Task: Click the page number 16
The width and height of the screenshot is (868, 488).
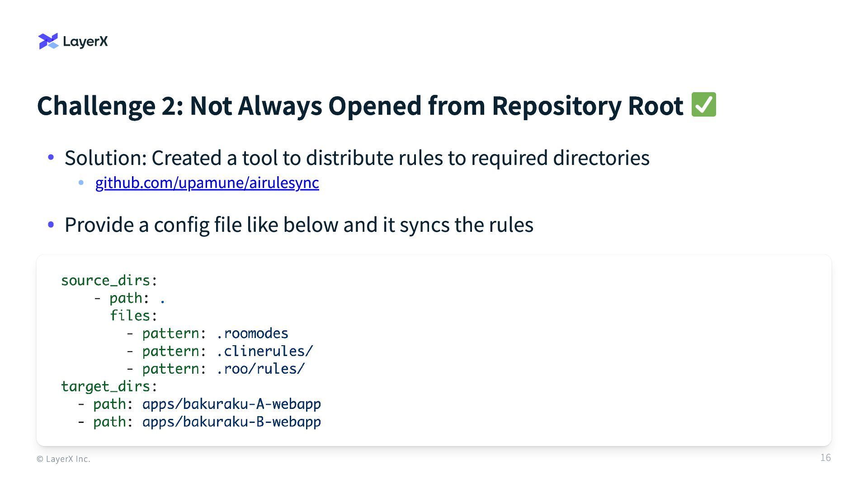Action: 825,458
